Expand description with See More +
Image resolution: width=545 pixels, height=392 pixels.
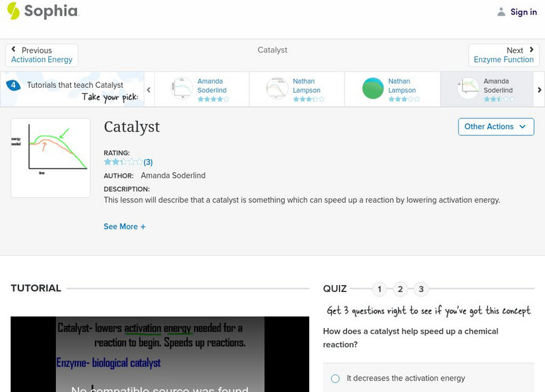[125, 227]
